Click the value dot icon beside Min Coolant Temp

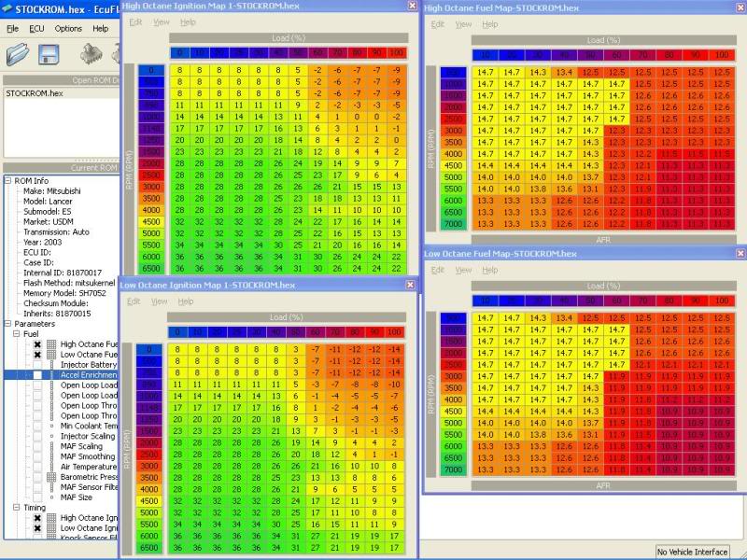click(x=51, y=427)
